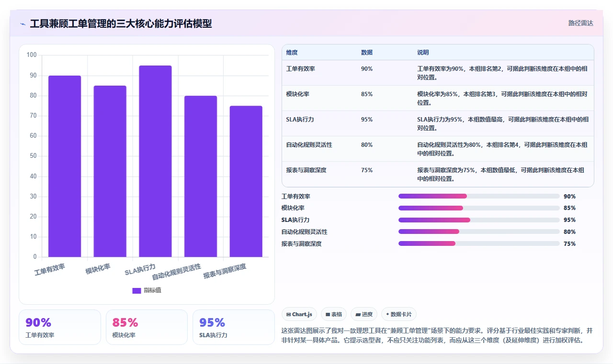Click the 95% value in table
The image size is (613, 364).
click(367, 120)
